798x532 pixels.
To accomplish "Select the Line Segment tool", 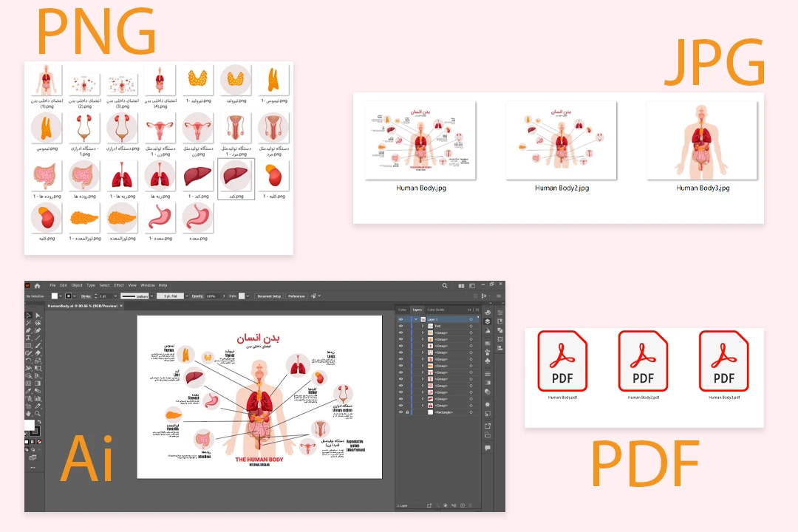I will click(x=38, y=338).
